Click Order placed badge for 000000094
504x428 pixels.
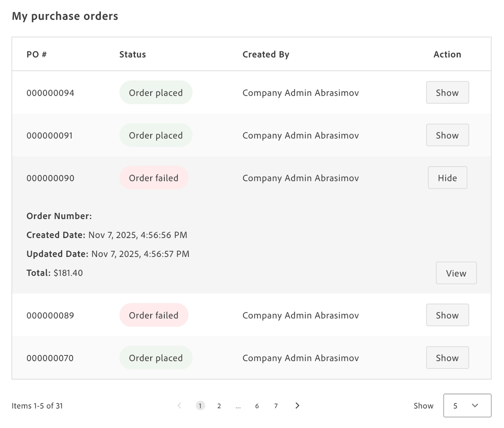pyautogui.click(x=156, y=93)
